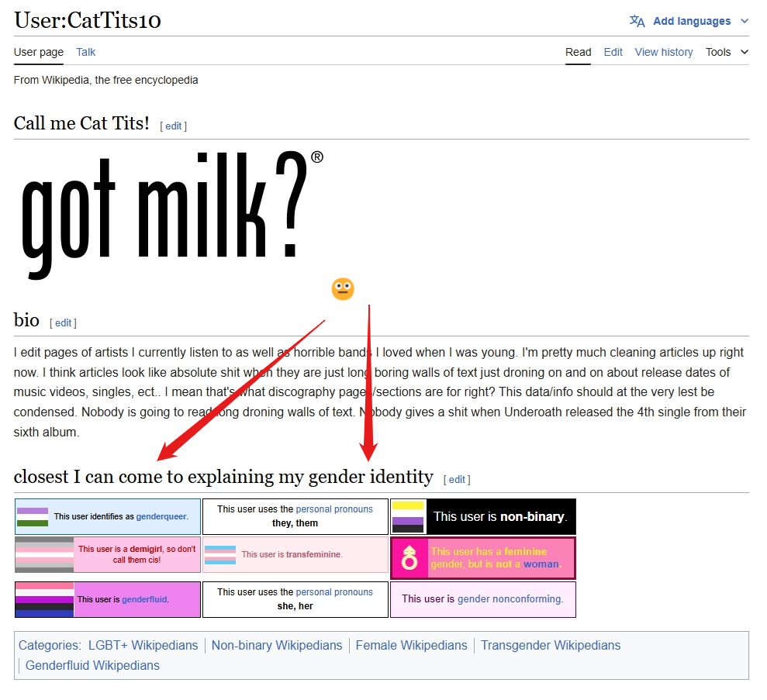Open the genderqueer link
This screenshot has width=767, height=700.
pyautogui.click(x=161, y=516)
